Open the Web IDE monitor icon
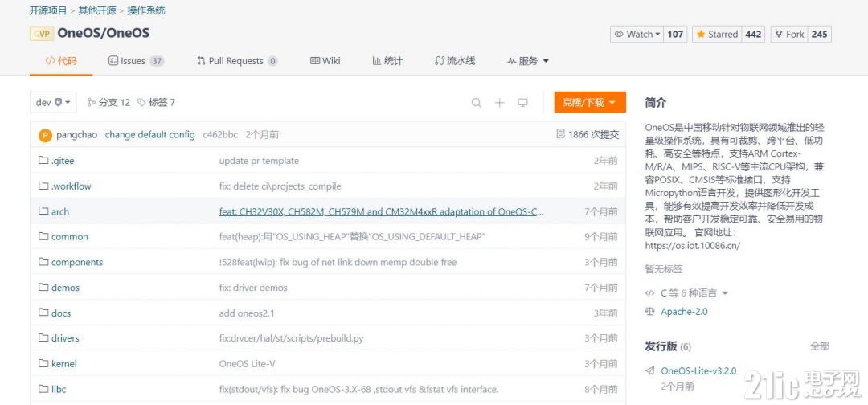 coord(522,102)
